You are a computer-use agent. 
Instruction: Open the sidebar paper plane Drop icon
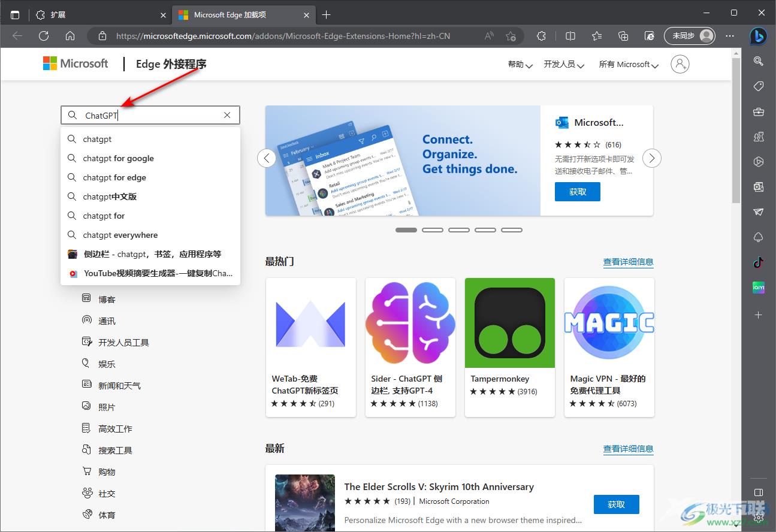point(759,212)
